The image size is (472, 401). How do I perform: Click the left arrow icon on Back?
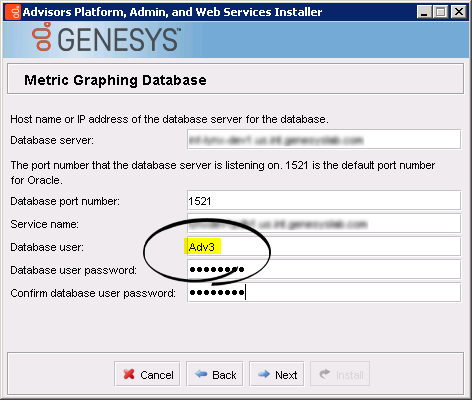[201, 374]
